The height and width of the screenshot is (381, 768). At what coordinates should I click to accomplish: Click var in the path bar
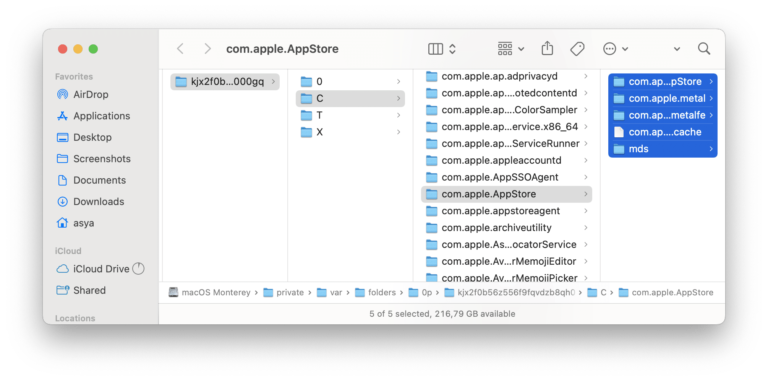point(329,292)
